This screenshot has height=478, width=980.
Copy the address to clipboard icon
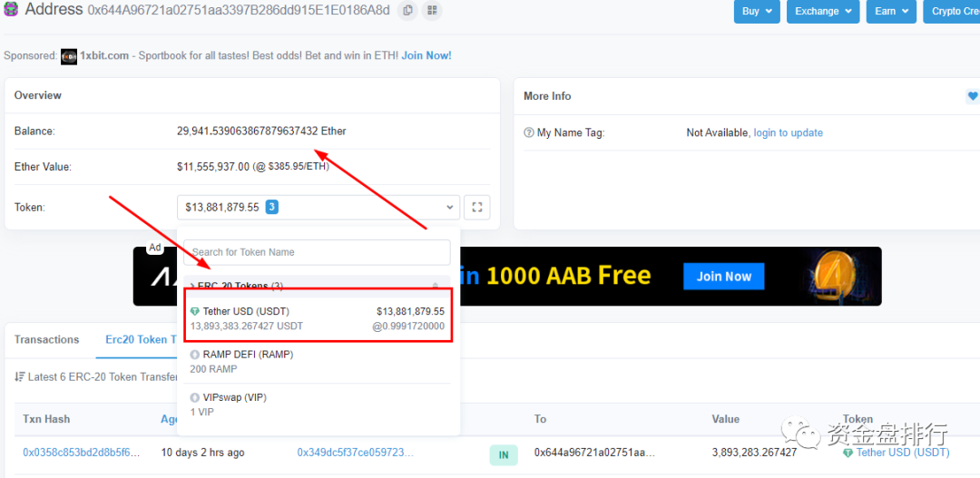coord(407,10)
